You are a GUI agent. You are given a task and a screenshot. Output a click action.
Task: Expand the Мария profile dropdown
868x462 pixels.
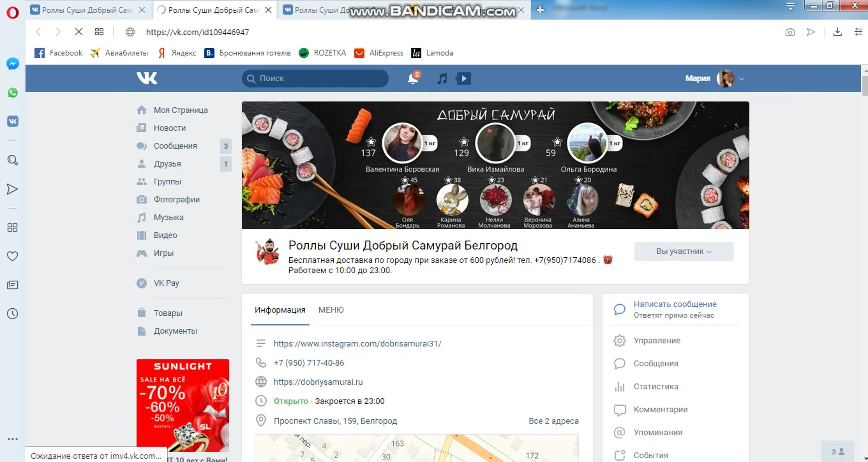click(x=741, y=79)
